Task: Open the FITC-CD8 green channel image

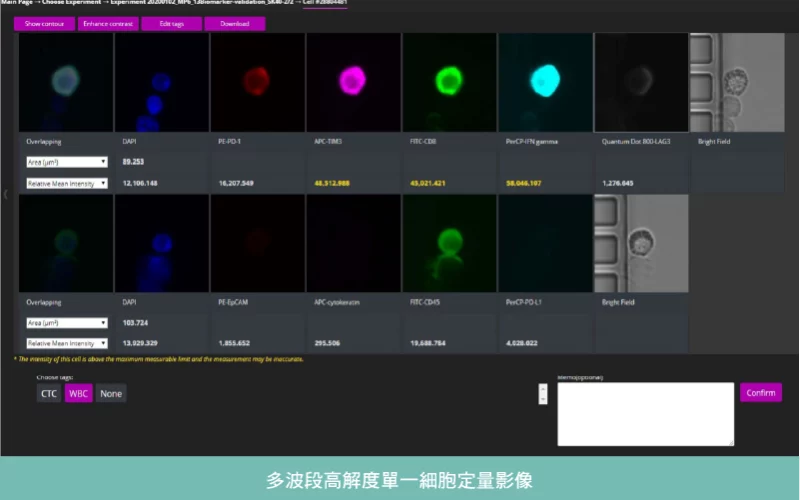Action: click(x=449, y=83)
